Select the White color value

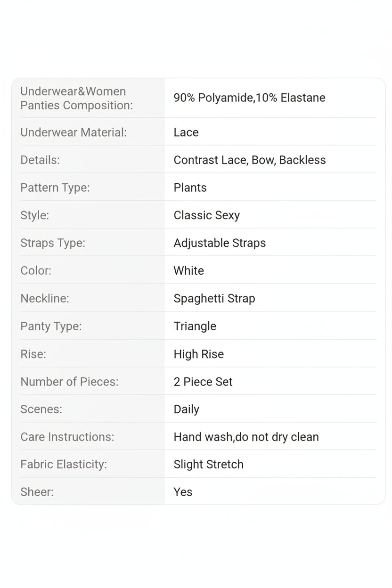point(189,271)
